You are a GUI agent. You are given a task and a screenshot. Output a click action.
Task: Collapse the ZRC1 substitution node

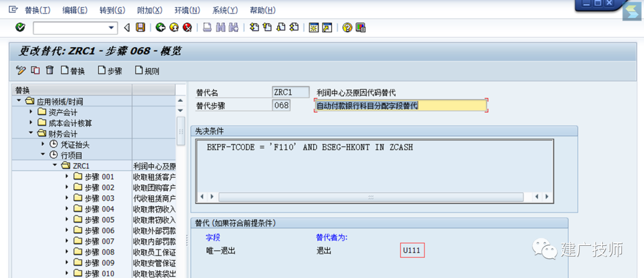55,165
